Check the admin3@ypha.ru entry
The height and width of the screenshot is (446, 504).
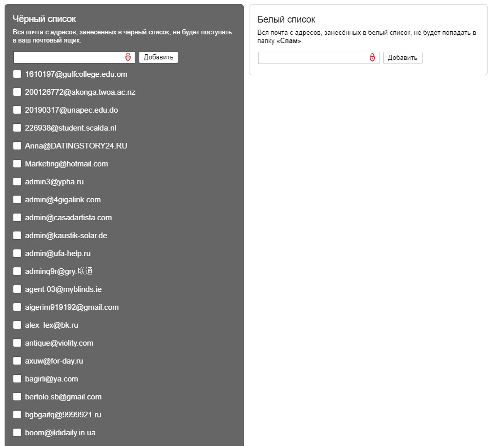tap(17, 182)
